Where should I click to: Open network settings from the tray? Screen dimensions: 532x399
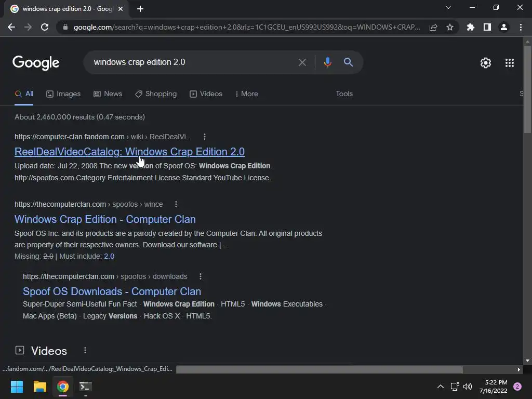click(x=455, y=387)
